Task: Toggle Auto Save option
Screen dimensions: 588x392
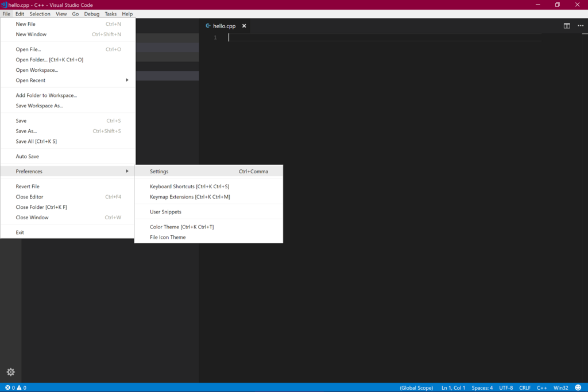Action: 68,156
